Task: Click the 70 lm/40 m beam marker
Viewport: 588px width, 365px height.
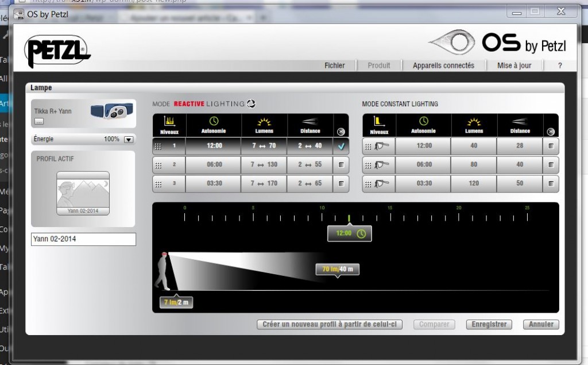Action: click(338, 269)
